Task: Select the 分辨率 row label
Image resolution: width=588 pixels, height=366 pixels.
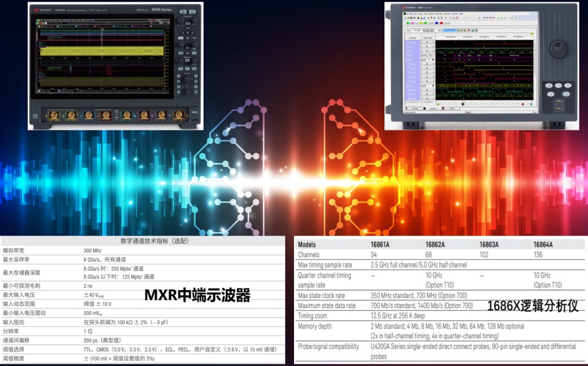Action: [11, 331]
